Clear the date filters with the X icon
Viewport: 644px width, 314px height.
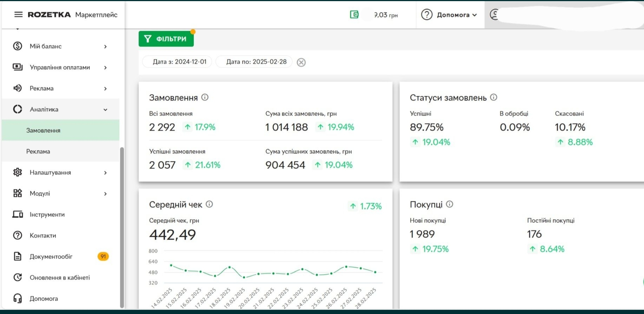click(x=301, y=62)
